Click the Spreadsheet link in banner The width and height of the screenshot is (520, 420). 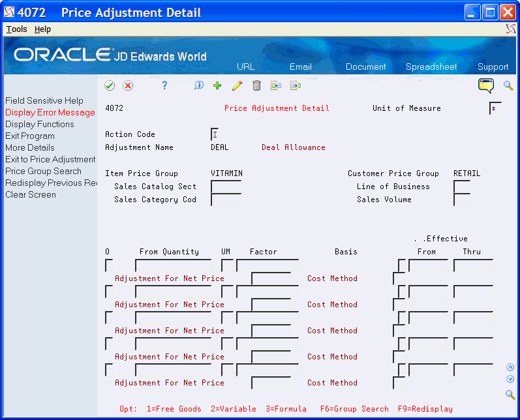click(431, 67)
